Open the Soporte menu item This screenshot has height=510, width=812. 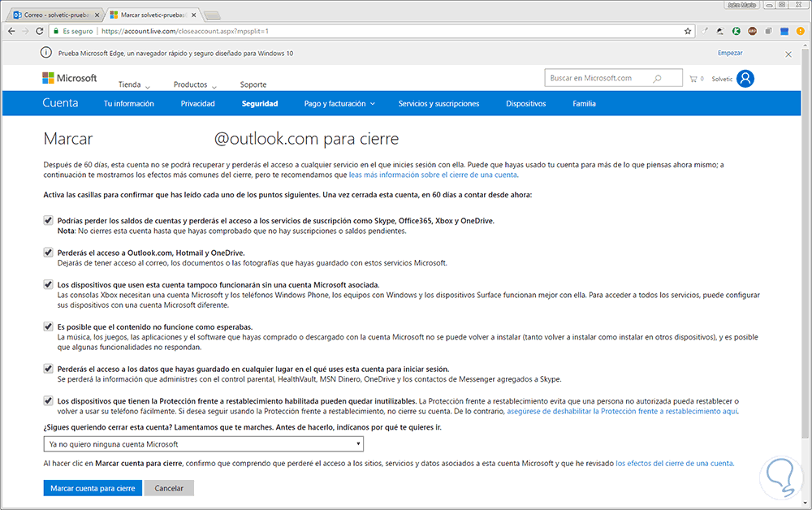tap(253, 84)
